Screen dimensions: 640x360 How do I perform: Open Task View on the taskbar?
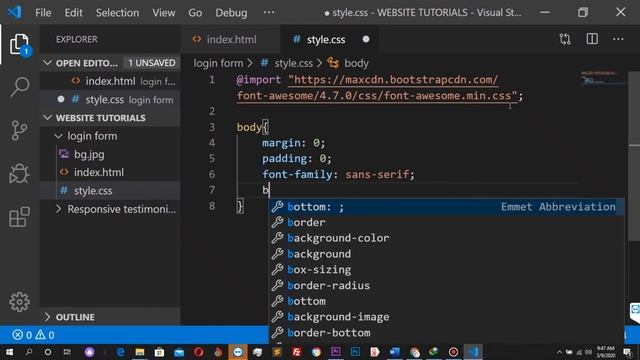[x=67, y=352]
